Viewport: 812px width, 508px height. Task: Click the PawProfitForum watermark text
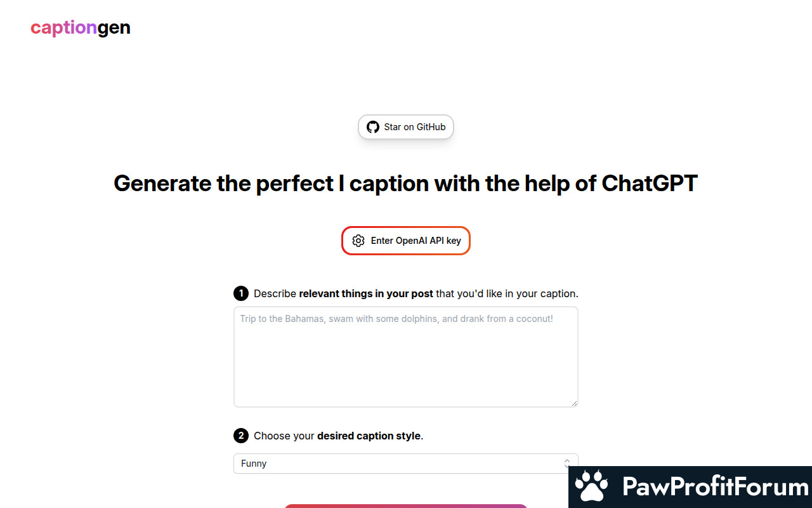point(715,487)
